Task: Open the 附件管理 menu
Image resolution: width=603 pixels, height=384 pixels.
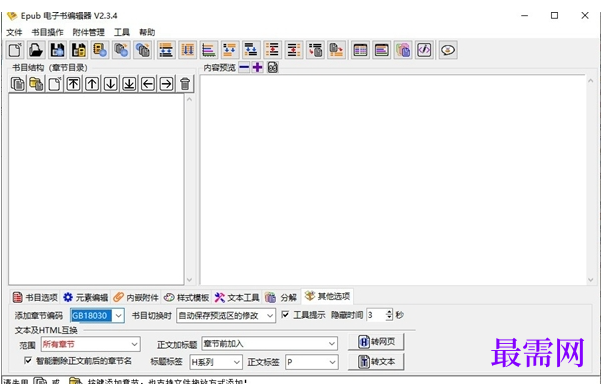Action: coord(88,32)
